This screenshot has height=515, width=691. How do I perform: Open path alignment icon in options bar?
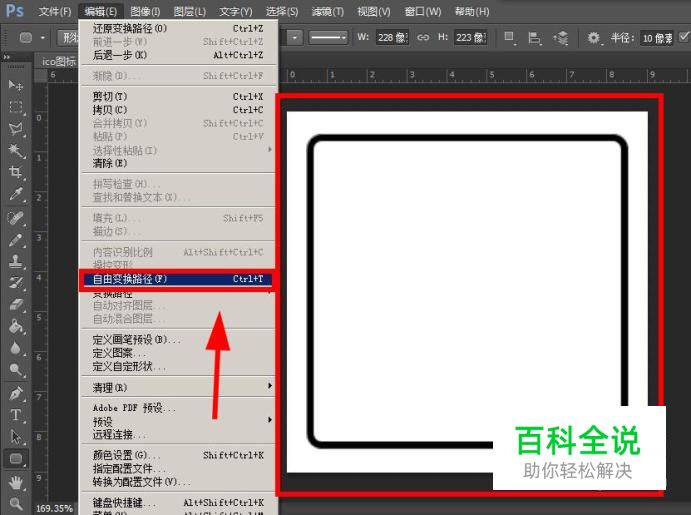[x=534, y=38]
